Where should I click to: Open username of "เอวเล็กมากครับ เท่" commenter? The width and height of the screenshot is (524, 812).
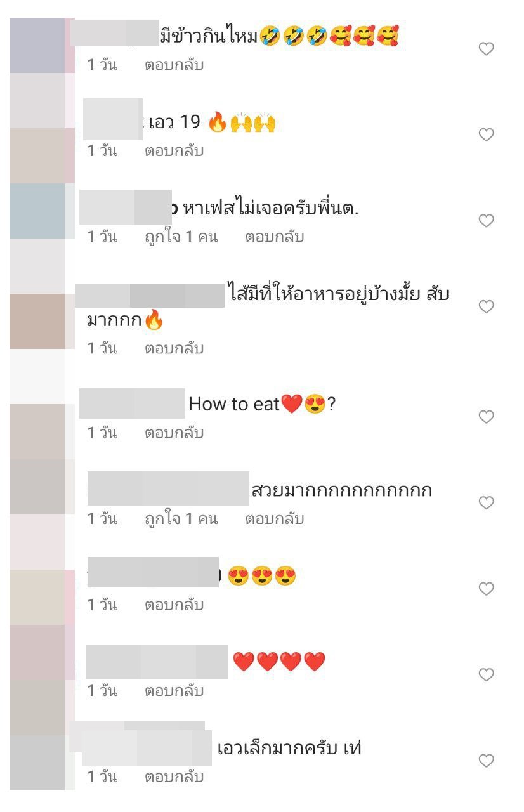(x=147, y=749)
